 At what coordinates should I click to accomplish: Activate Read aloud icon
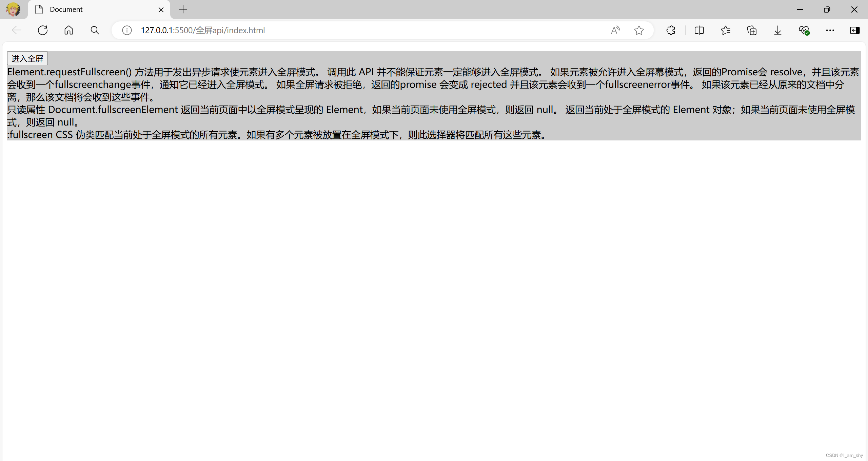[615, 30]
